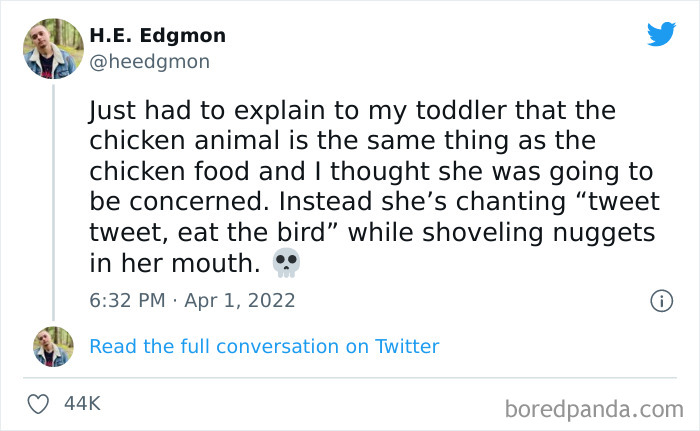The image size is (700, 431).
Task: Open the H.E. Edgmon display name
Action: click(157, 35)
